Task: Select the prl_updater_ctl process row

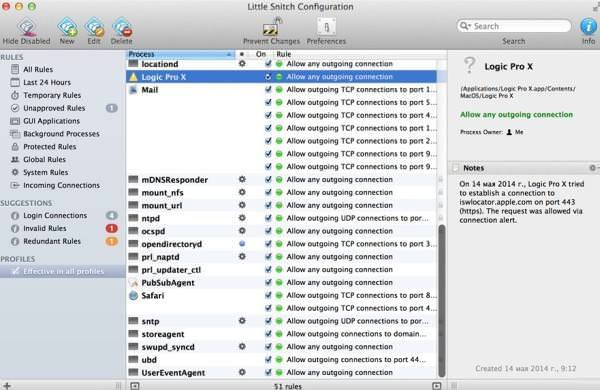Action: click(x=281, y=270)
